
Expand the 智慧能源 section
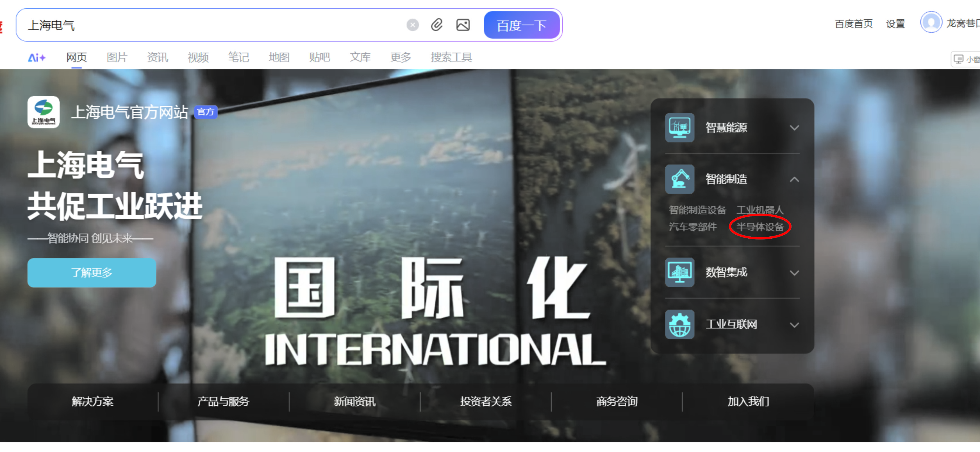(794, 128)
